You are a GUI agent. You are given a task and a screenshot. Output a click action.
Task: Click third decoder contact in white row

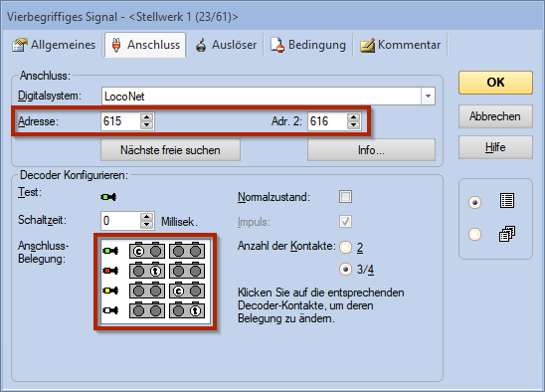pyautogui.click(x=178, y=310)
